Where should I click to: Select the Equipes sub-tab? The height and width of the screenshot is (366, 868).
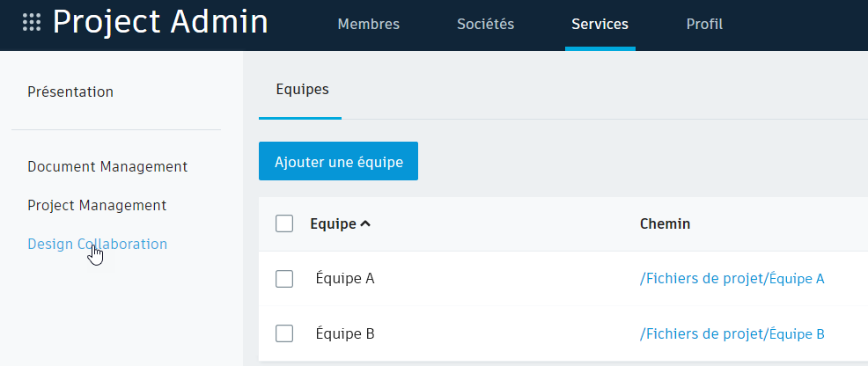[302, 90]
